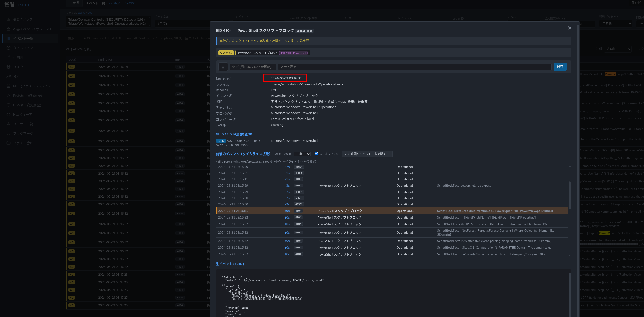The image size is (644, 317).
Task: Click the EID=4104 filter link
Action: [121, 3]
